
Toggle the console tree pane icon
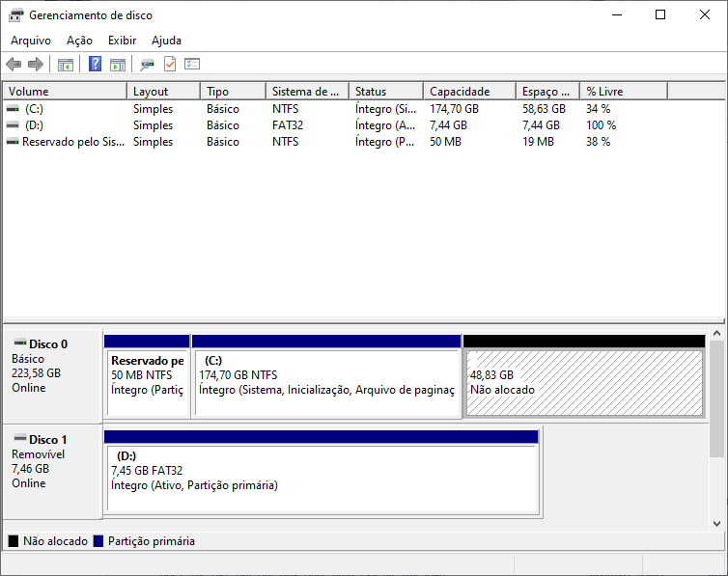(x=66, y=64)
